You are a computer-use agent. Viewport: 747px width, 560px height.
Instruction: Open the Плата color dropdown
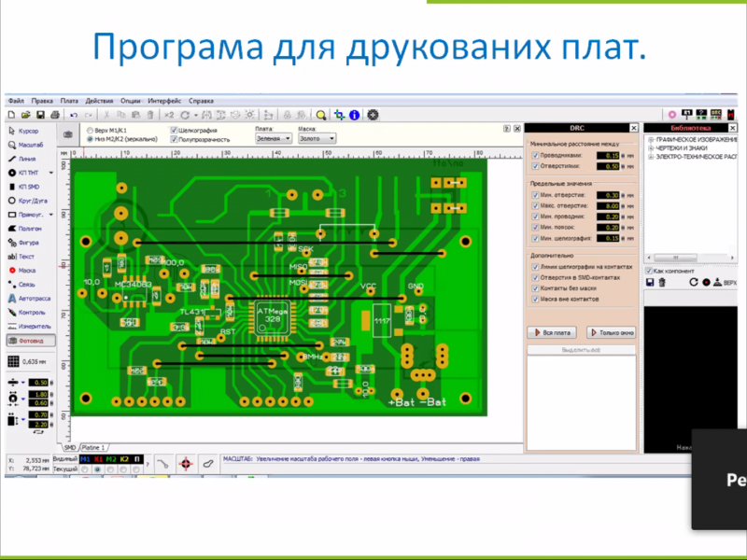(274, 137)
